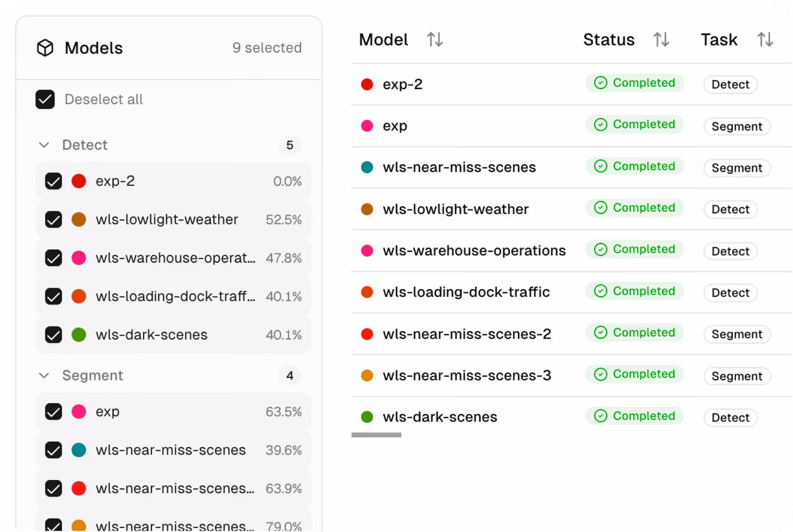Image resolution: width=793 pixels, height=532 pixels.
Task: Collapse the Segment group chevron
Action: tap(44, 375)
